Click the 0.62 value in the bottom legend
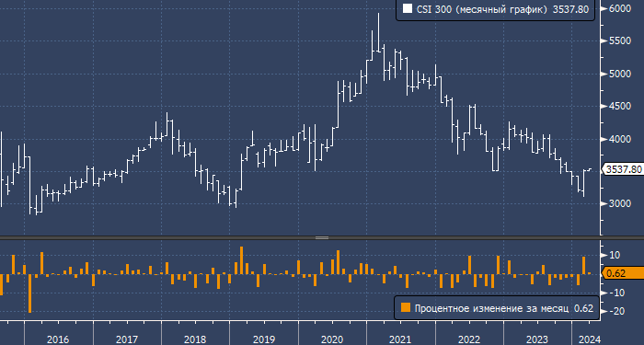 (x=583, y=308)
